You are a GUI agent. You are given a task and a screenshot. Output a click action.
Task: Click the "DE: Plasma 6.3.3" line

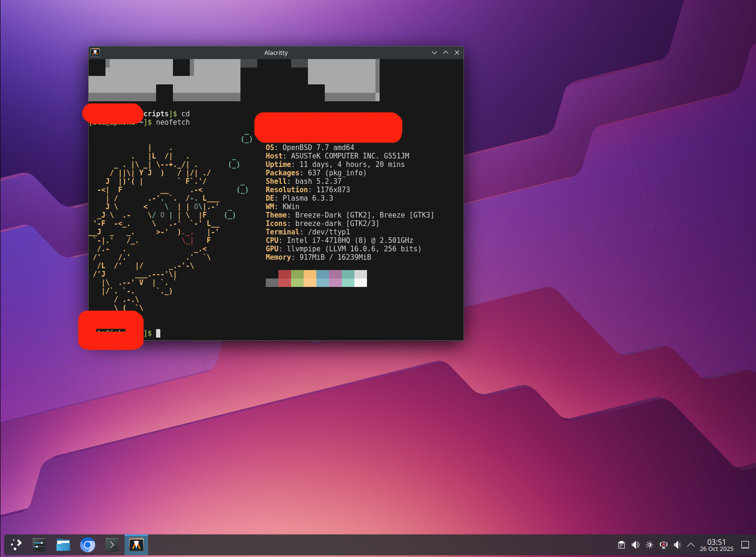pyautogui.click(x=299, y=198)
